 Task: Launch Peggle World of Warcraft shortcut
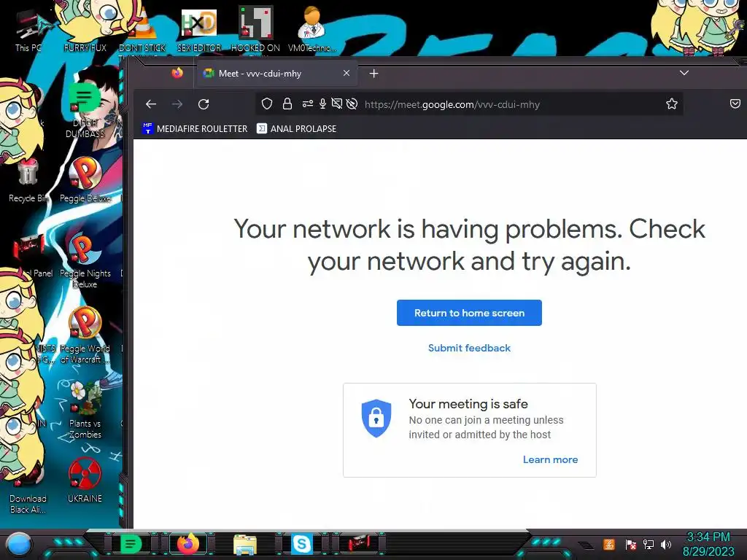85,335
